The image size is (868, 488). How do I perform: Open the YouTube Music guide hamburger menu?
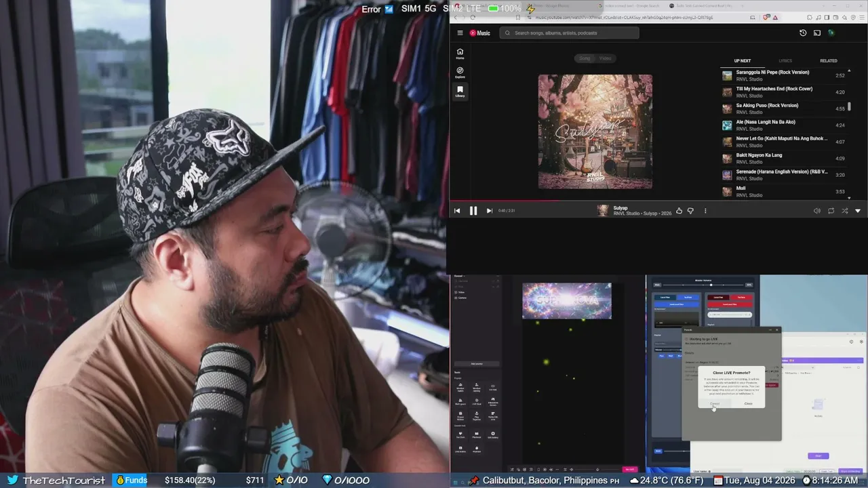[x=460, y=33]
